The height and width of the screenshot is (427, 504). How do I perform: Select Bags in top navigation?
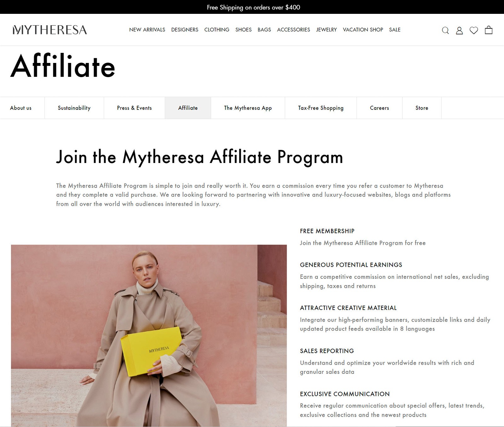tap(264, 30)
